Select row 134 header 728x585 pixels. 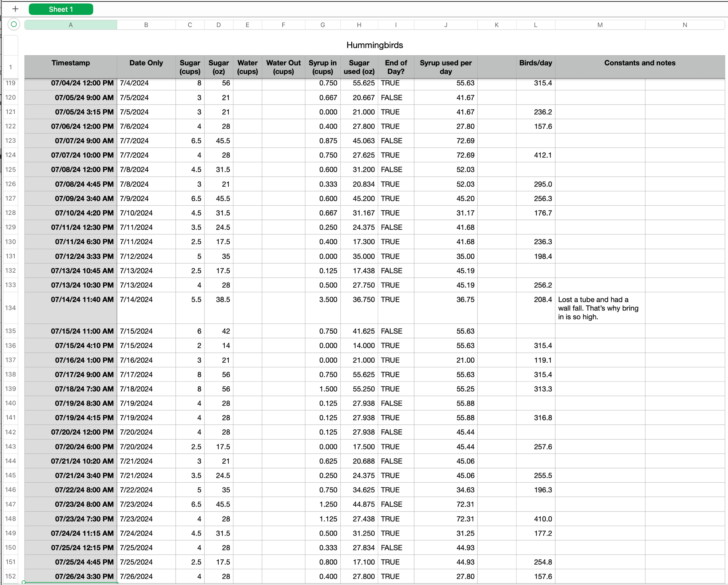pos(11,308)
